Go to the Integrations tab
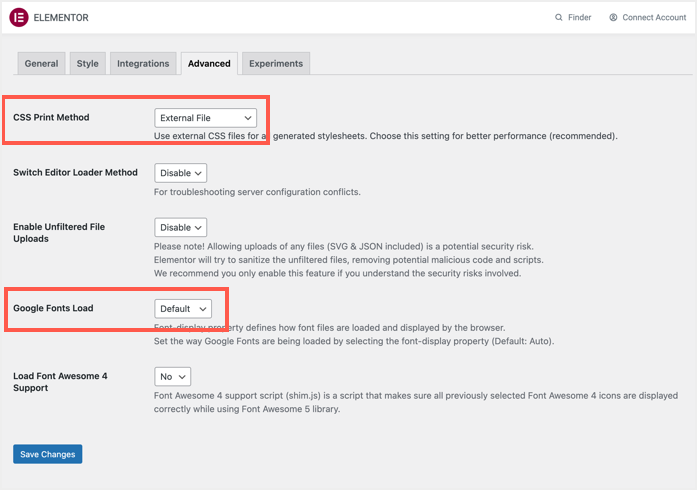The height and width of the screenshot is (490, 697). pyautogui.click(x=143, y=63)
